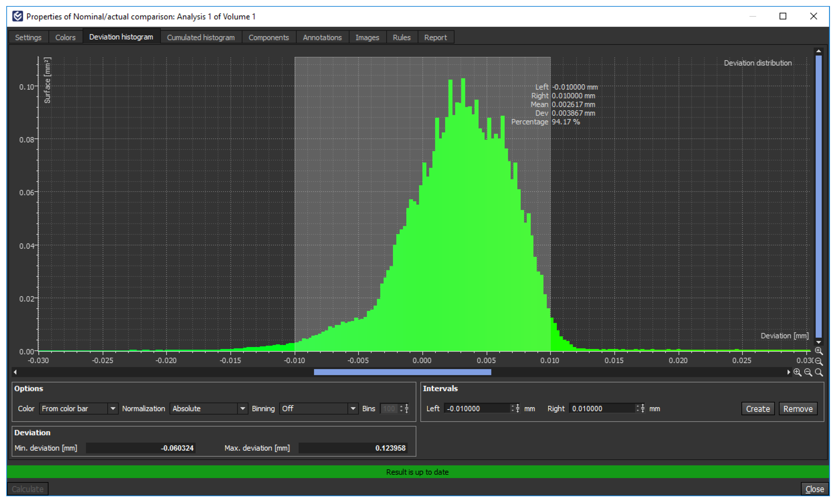Click the horizontal scrollbar left arrow

tap(15, 372)
